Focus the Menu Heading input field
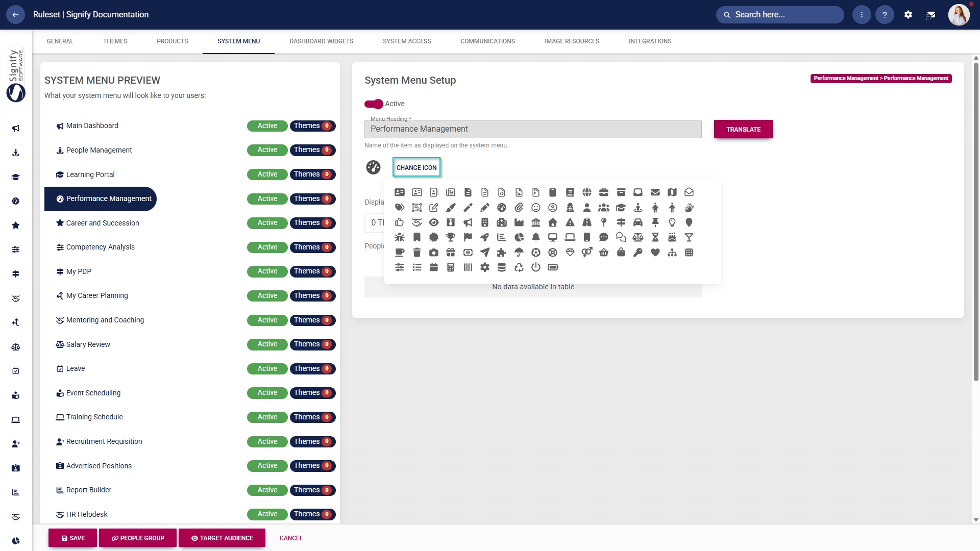 coord(533,129)
